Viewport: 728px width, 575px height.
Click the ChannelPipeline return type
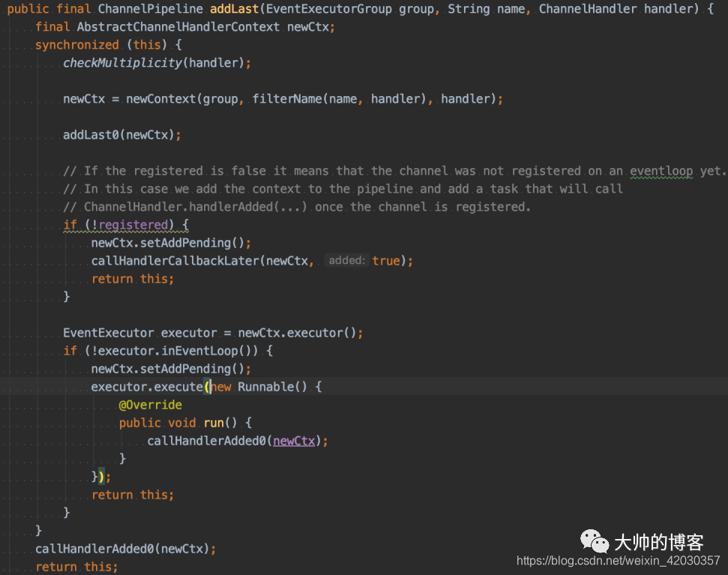[x=151, y=9]
